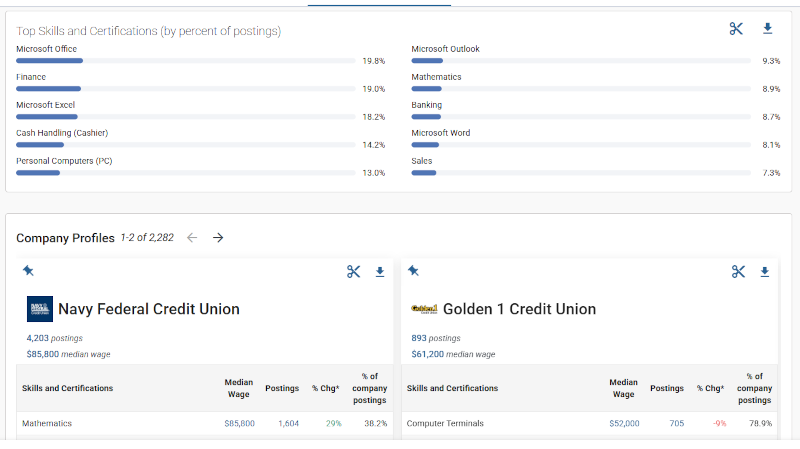This screenshot has height=449, width=800.
Task: Sort Golden 1 table by Postings
Action: click(667, 388)
